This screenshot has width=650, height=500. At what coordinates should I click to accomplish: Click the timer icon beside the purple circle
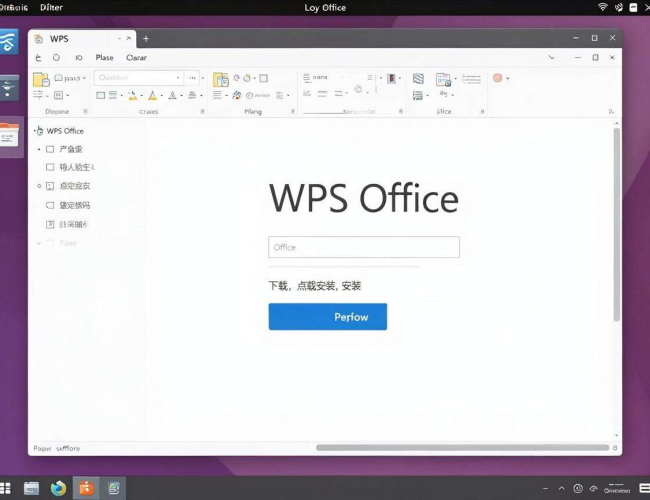tap(247, 78)
